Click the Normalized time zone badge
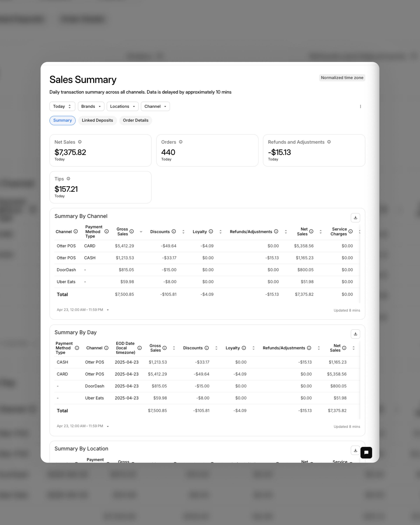420x525 pixels. pos(342,78)
